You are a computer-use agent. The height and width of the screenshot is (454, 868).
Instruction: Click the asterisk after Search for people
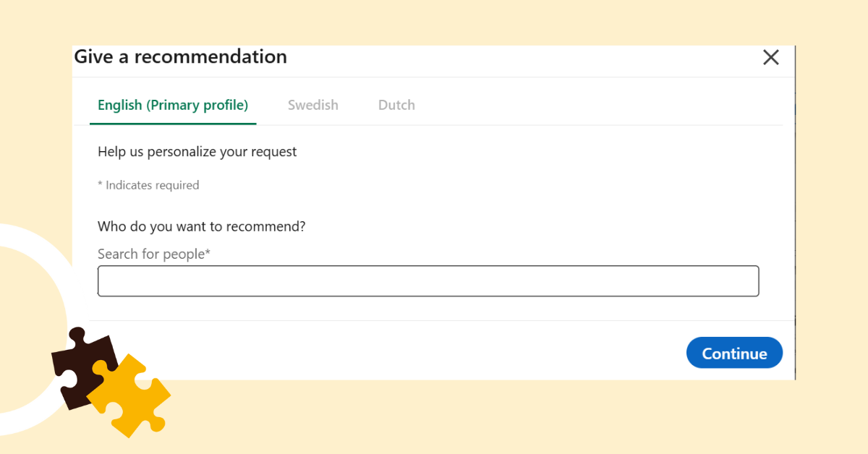[x=208, y=253]
